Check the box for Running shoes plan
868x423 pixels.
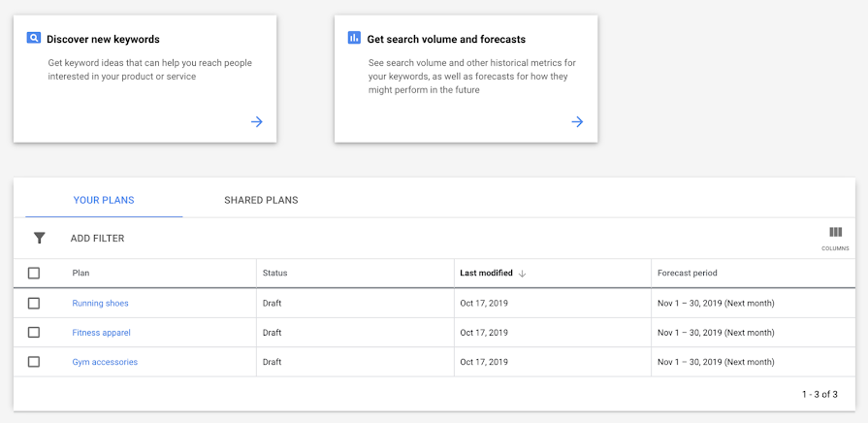(x=34, y=304)
